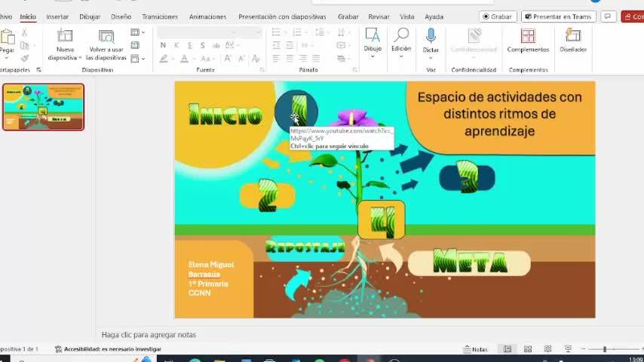Open the Transiciones ribbon tab
The image size is (644, 362).
pos(160,17)
